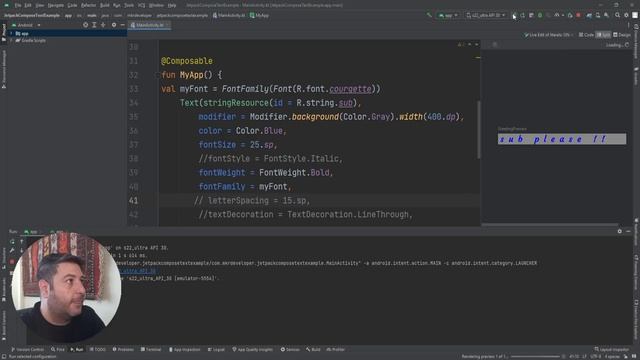This screenshot has width=640, height=360.
Task: Toggle Live Edit of literals dropdown
Action: [548, 35]
